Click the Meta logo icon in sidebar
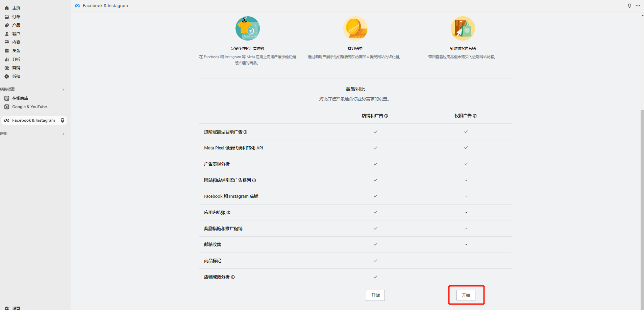The height and width of the screenshot is (310, 644). [x=7, y=120]
